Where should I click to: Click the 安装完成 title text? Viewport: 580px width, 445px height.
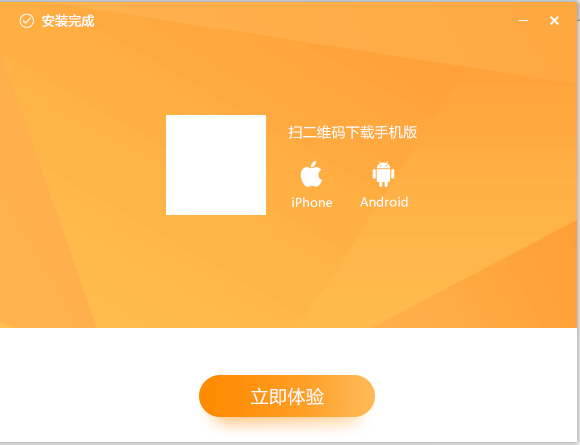coord(68,21)
